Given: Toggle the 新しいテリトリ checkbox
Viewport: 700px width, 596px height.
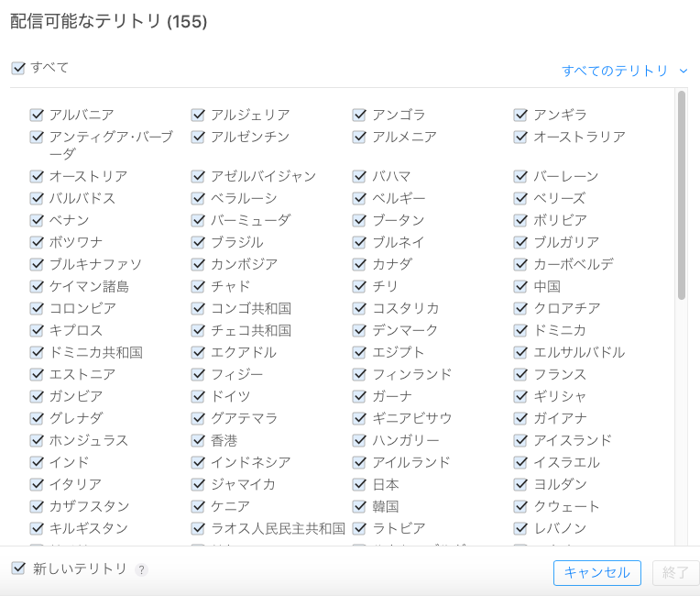Looking at the screenshot, I should [x=18, y=568].
